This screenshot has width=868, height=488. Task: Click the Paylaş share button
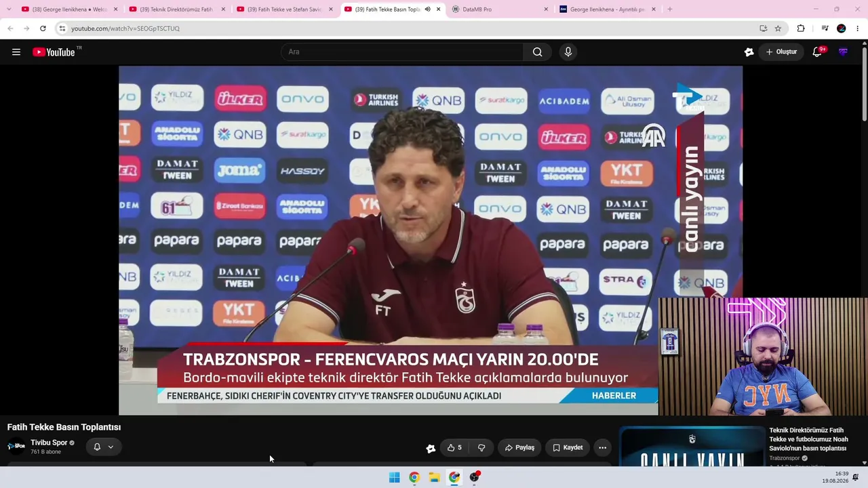(x=519, y=447)
